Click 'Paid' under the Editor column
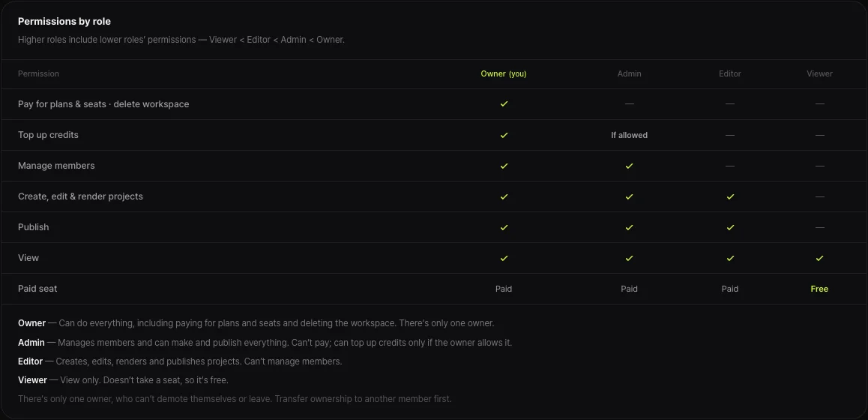The height and width of the screenshot is (420, 868). pyautogui.click(x=730, y=289)
